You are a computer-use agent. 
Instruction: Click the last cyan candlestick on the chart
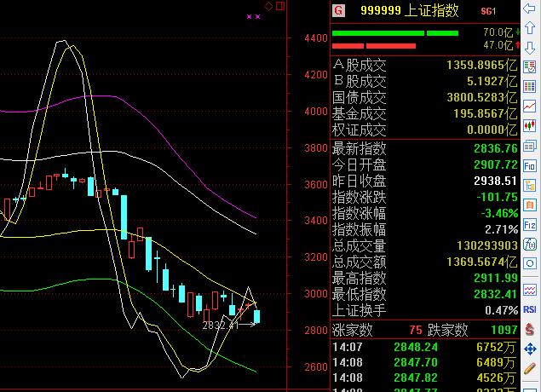pyautogui.click(x=256, y=316)
